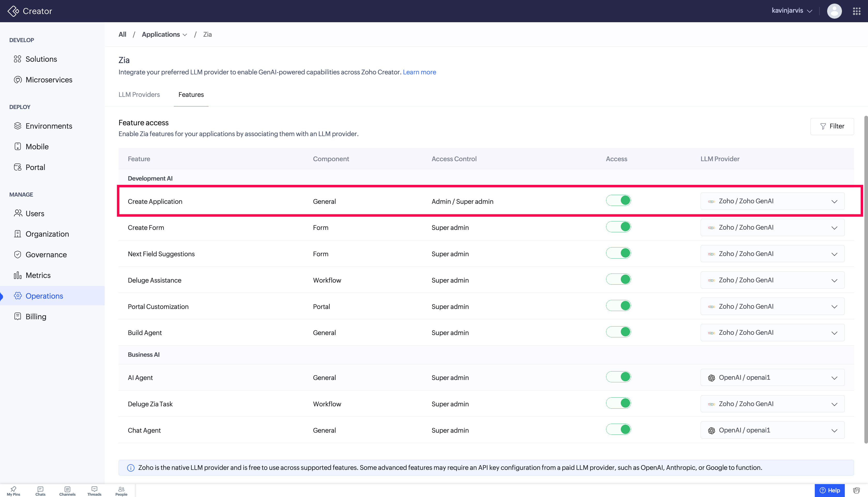Screen dimensions: 868x497
Task: Toggle access for Build Agent
Action: [618, 332]
